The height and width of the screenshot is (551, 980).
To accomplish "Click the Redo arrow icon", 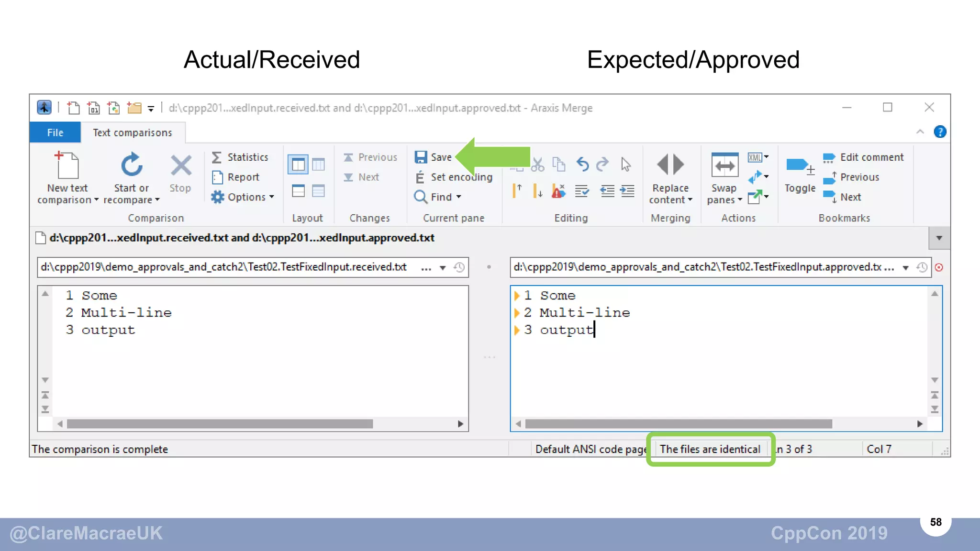I will (603, 165).
